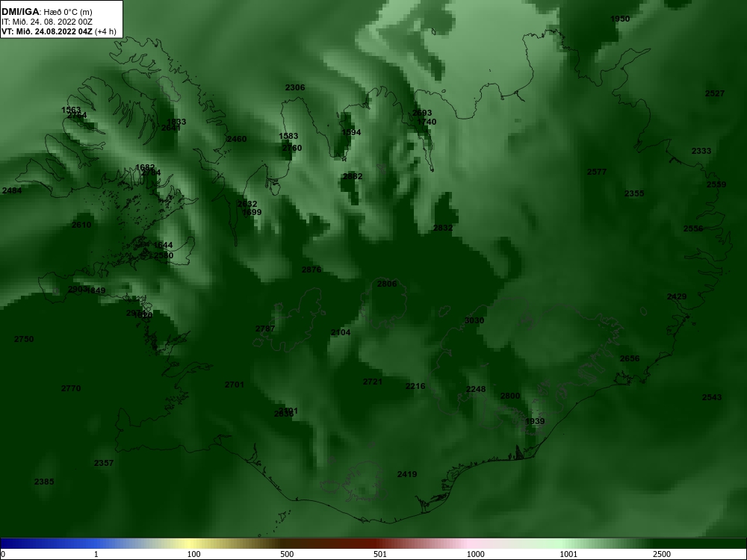Image resolution: width=747 pixels, height=560 pixels.
Task: Click the offshore value 2543
Action: 712,397
